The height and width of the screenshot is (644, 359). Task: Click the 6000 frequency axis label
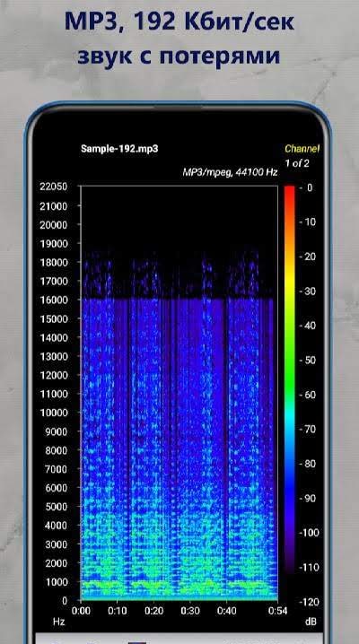pos(56,488)
